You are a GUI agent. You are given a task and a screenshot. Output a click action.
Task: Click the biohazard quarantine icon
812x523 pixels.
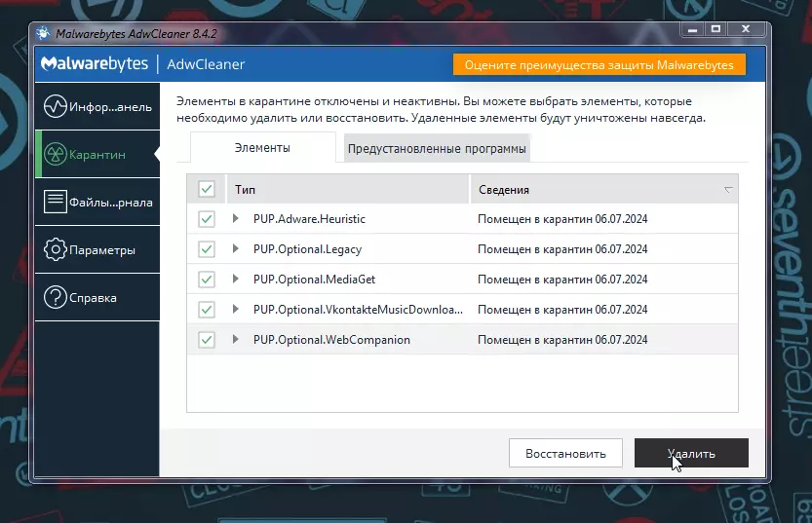(55, 154)
